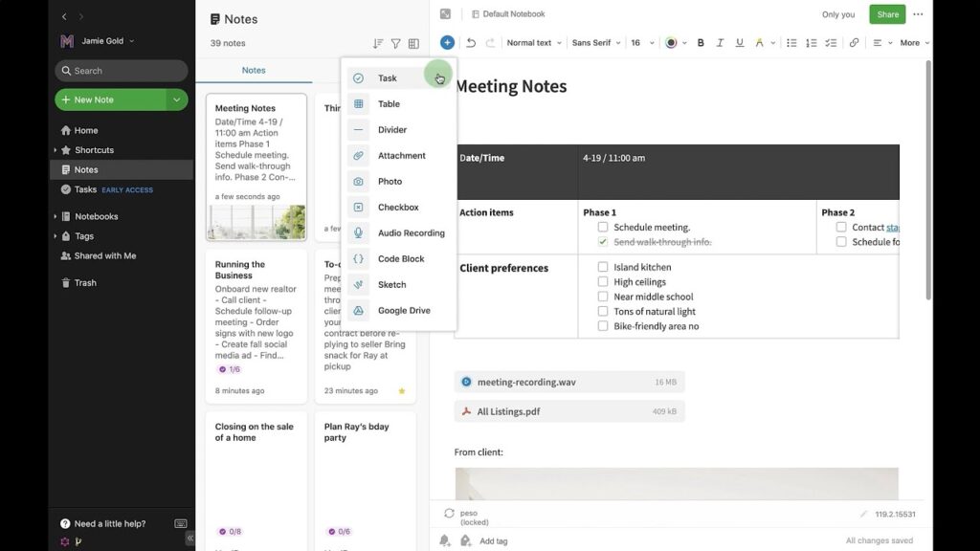Image resolution: width=980 pixels, height=551 pixels.
Task: Click the Search field in sidebar
Action: point(122,71)
